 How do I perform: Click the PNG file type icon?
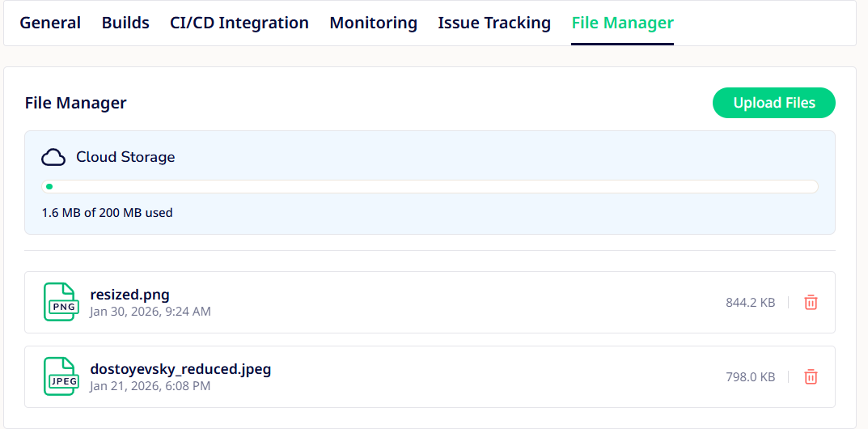point(61,302)
